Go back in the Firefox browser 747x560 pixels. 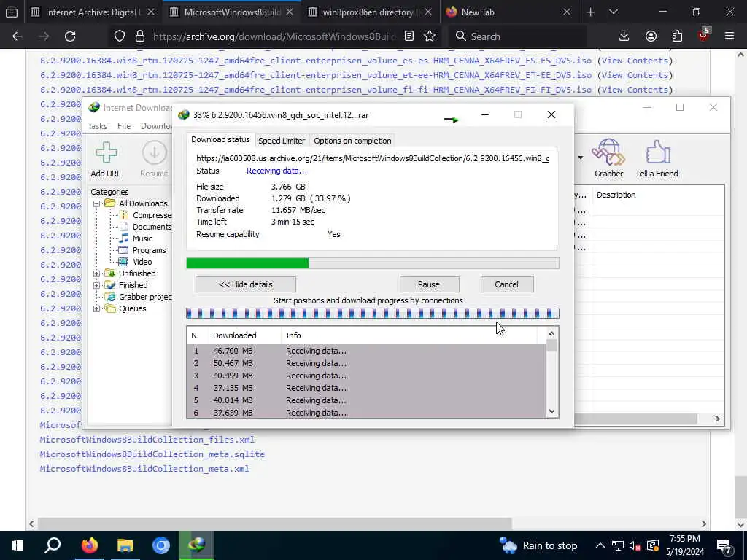coord(18,36)
